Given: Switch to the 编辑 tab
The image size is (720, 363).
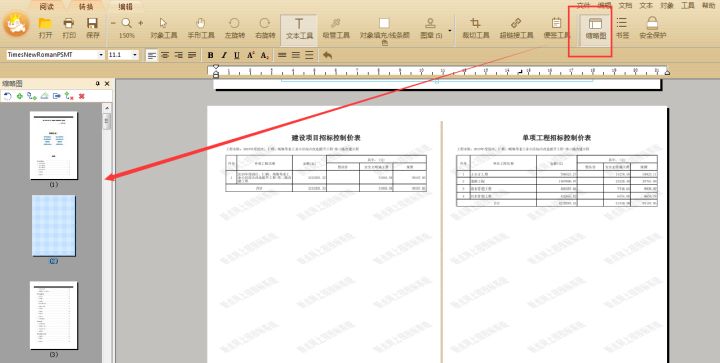Looking at the screenshot, I should 125,6.
